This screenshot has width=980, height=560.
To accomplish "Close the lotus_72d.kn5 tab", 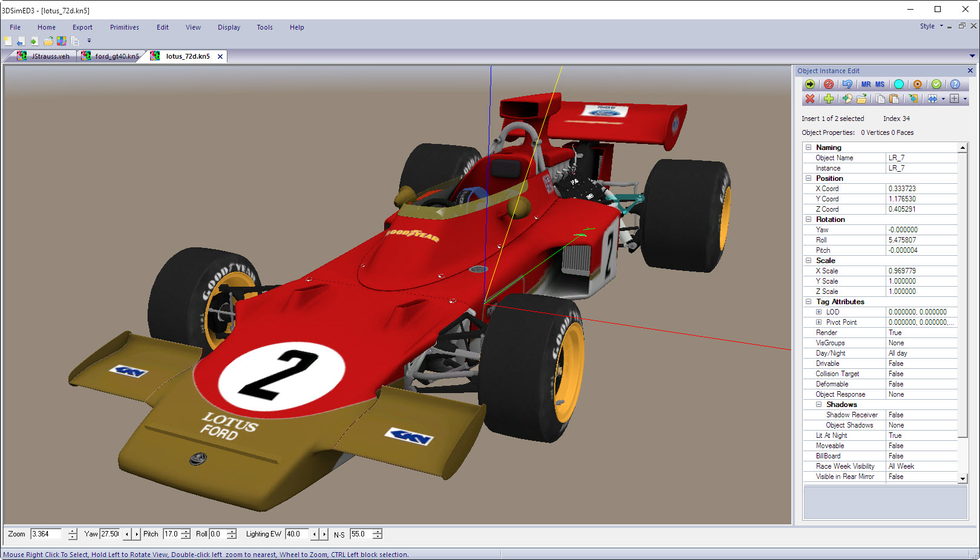I will tap(220, 56).
